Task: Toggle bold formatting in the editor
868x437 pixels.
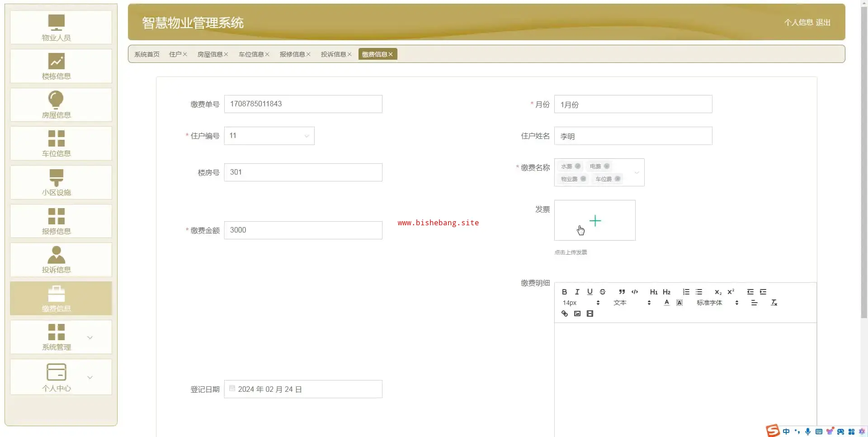Action: pos(564,292)
